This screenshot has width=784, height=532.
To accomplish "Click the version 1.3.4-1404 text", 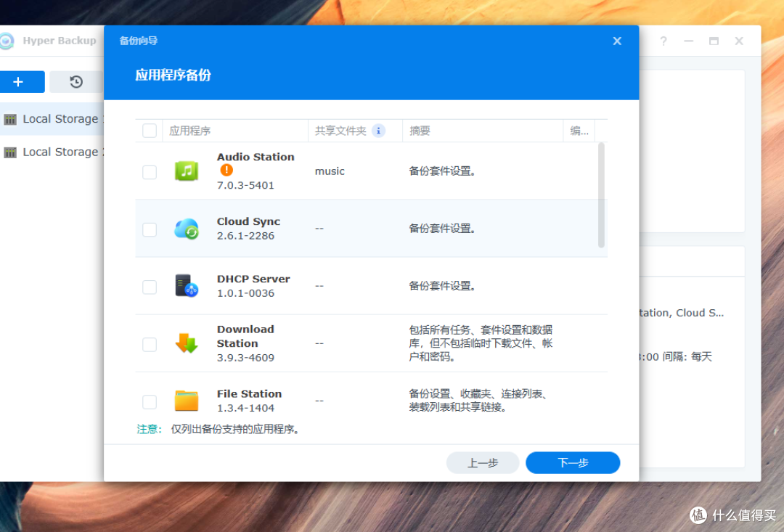I will point(245,409).
